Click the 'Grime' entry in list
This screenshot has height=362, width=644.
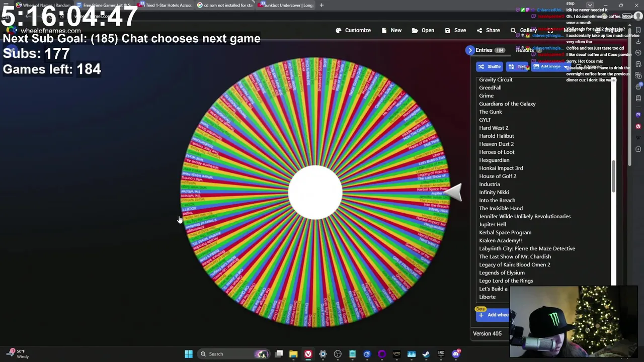(486, 96)
